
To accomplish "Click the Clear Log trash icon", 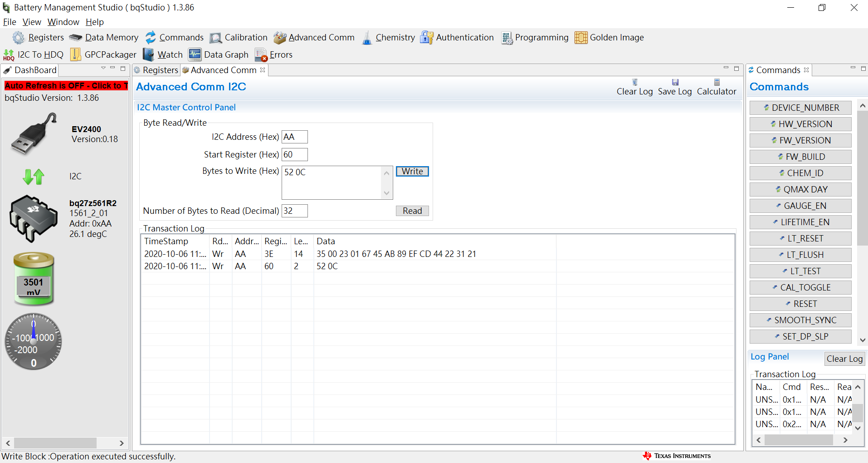I will pos(635,82).
